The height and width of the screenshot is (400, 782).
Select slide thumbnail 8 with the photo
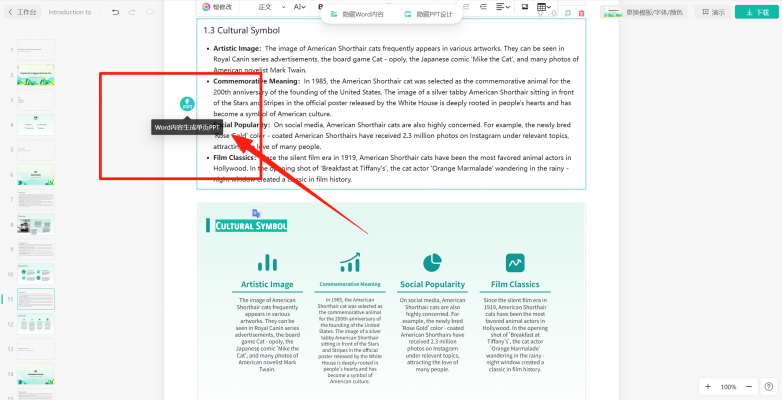pos(36,224)
